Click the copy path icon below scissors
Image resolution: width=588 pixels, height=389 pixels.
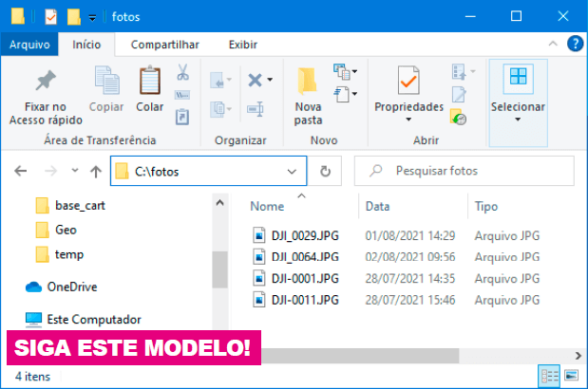pos(182,95)
